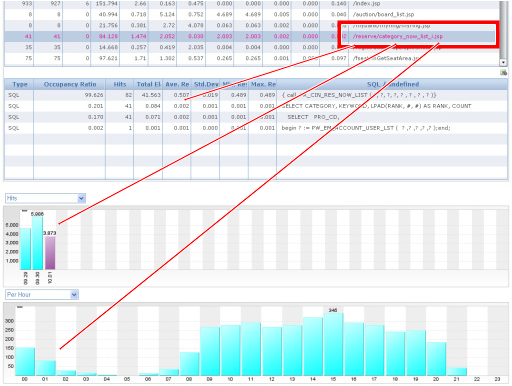
Task: Select the /reserve/category_now_list_i.jsp row
Action: 252,36
